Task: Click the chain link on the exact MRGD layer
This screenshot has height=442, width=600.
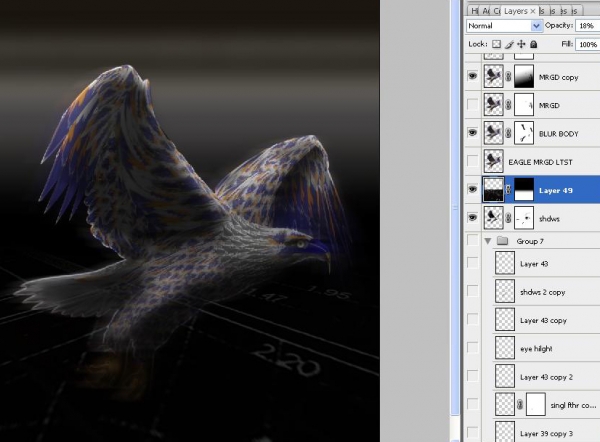Action: 508,105
